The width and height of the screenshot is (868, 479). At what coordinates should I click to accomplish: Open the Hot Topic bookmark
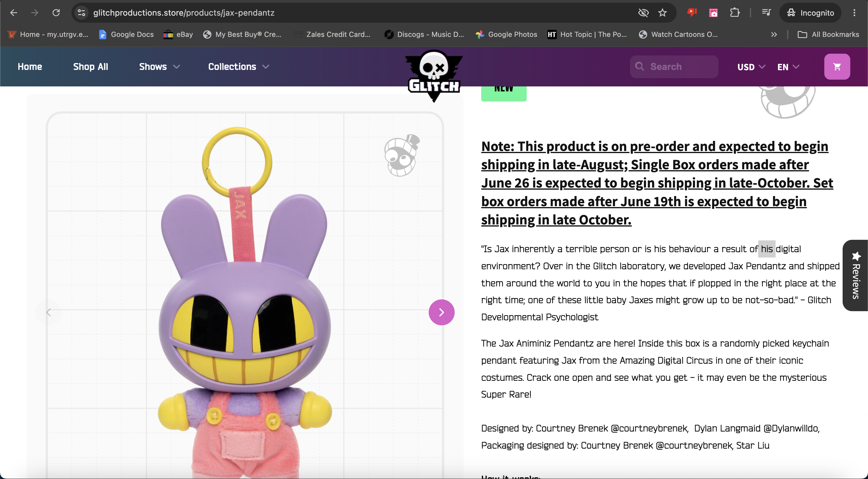tap(587, 34)
